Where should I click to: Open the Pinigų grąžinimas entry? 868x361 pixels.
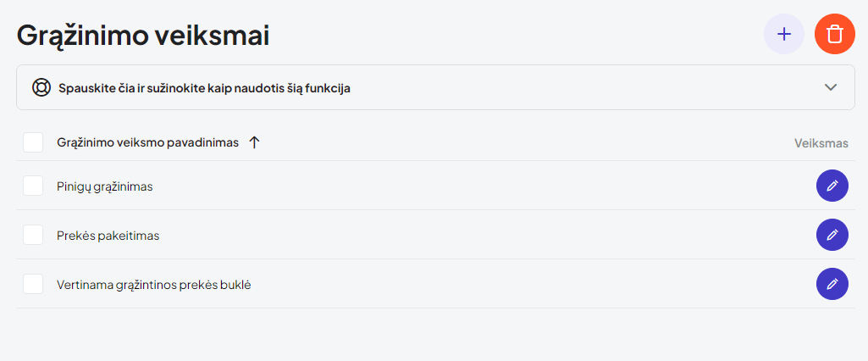(x=105, y=186)
